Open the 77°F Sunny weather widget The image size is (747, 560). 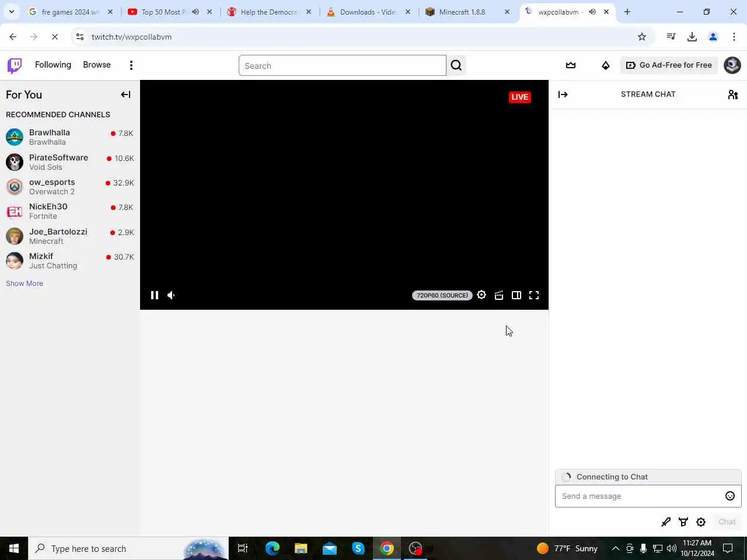click(x=567, y=548)
